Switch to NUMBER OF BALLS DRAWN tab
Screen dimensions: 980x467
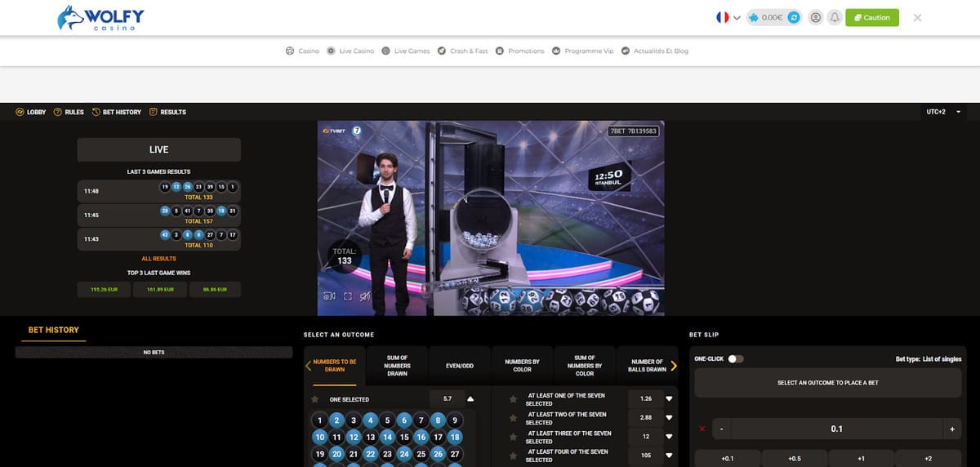648,366
